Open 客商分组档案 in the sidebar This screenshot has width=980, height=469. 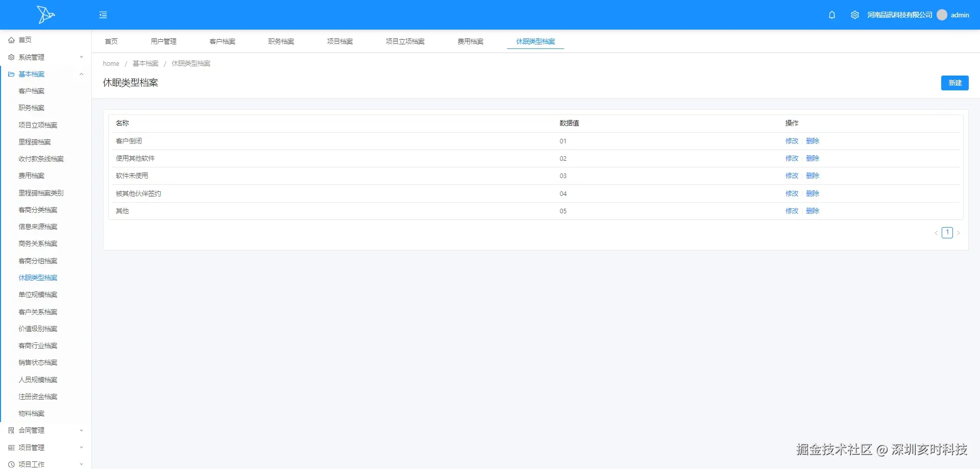[38, 261]
